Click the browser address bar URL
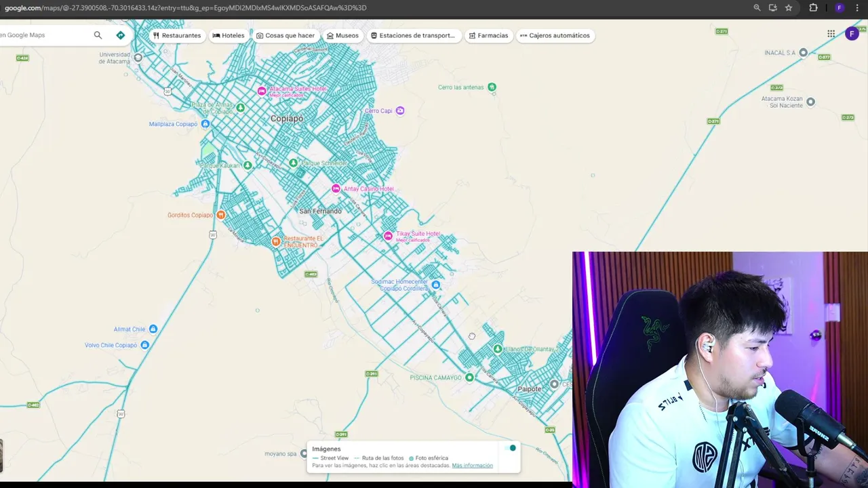This screenshot has width=868, height=488. tap(186, 7)
